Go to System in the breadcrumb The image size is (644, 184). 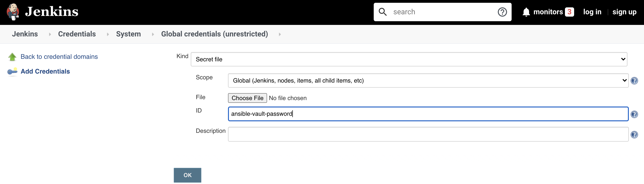[128, 34]
